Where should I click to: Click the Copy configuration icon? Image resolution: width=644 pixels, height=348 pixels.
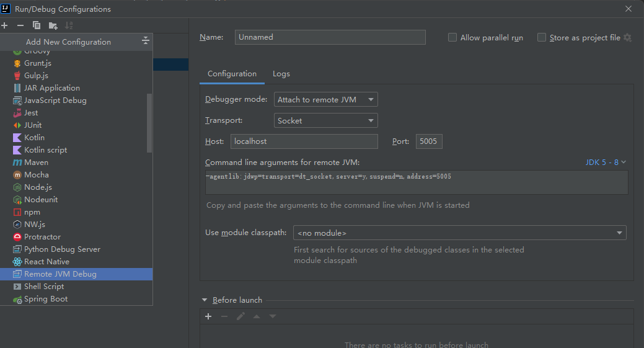coord(36,25)
